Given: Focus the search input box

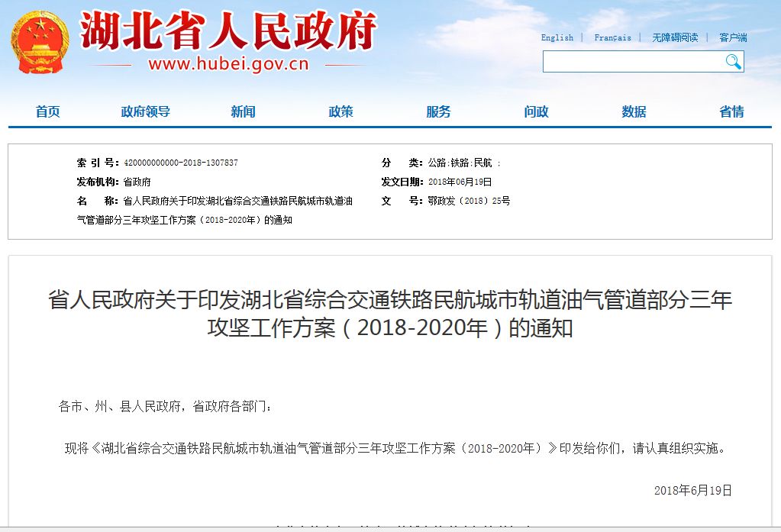Looking at the screenshot, I should [632, 62].
